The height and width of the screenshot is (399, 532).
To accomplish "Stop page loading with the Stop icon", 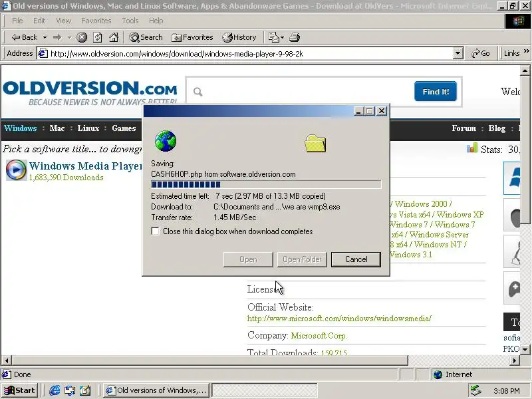I will [81, 37].
